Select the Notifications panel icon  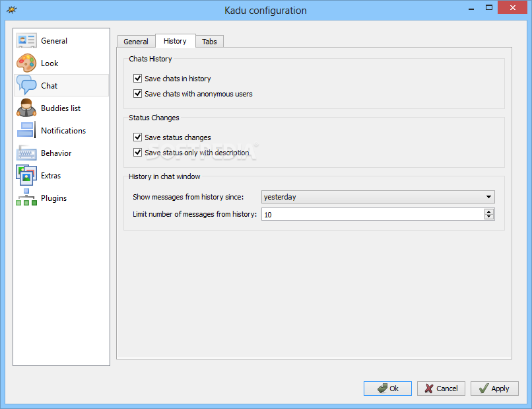point(26,130)
